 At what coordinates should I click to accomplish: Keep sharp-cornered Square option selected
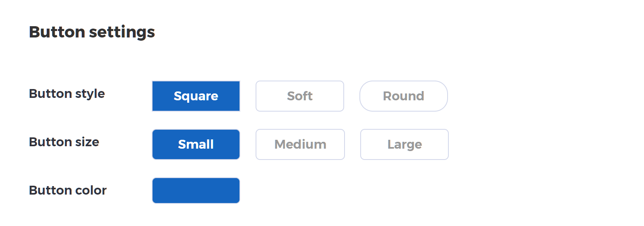[196, 96]
